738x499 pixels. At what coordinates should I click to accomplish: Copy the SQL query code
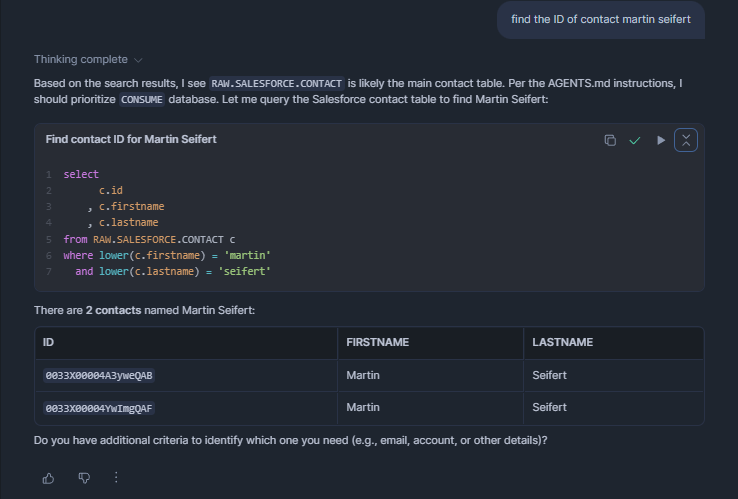610,140
